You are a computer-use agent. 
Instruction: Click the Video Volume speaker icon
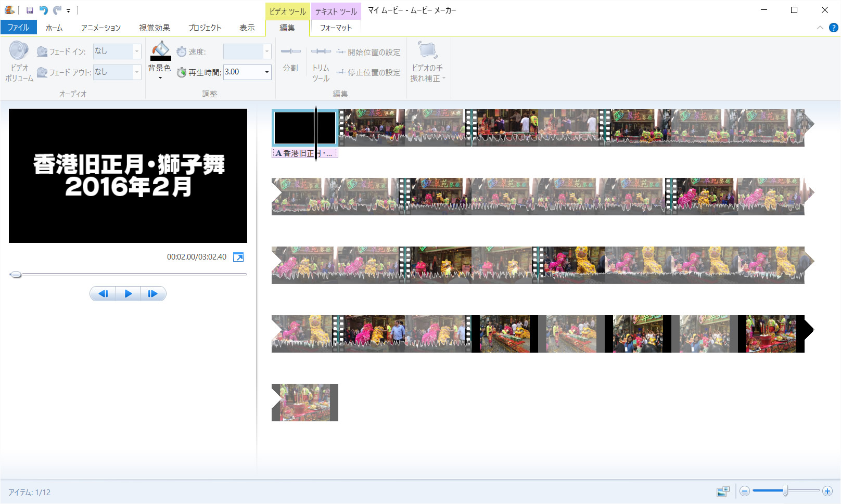pos(19,51)
